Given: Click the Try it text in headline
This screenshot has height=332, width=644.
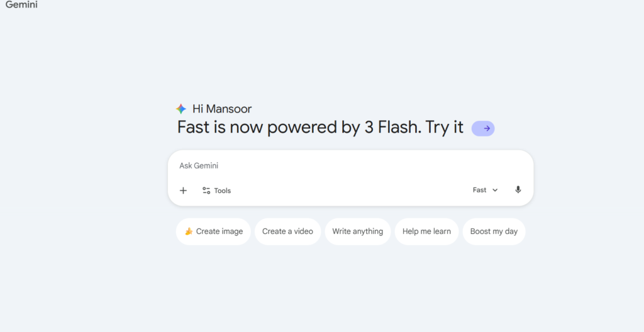Looking at the screenshot, I should click(x=445, y=127).
